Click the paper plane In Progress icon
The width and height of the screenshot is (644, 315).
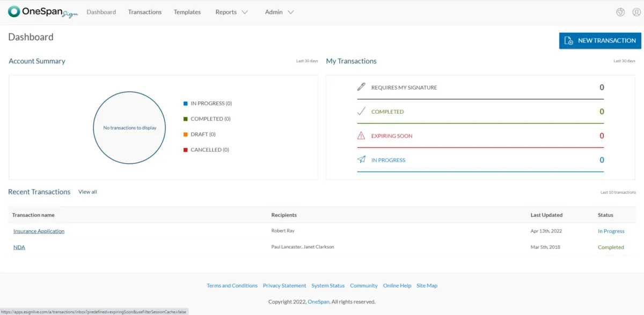(361, 160)
